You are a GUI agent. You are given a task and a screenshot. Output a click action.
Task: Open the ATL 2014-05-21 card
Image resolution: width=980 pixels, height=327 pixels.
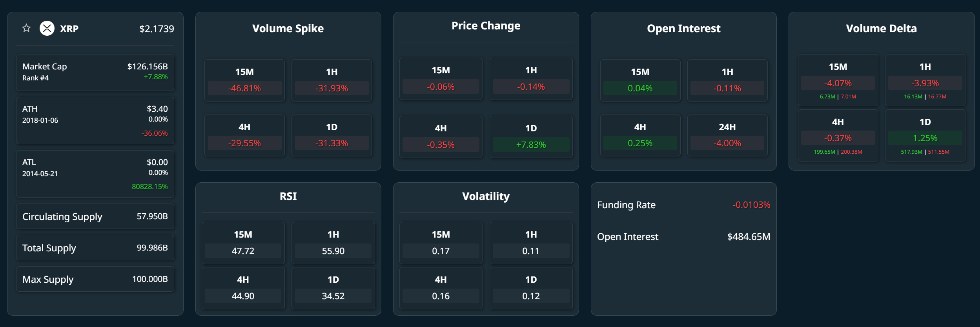(95, 174)
